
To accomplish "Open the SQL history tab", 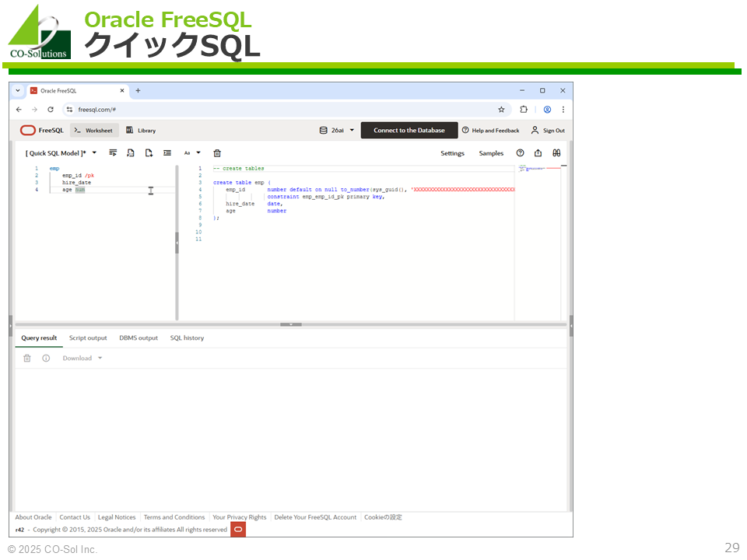I will coord(187,338).
